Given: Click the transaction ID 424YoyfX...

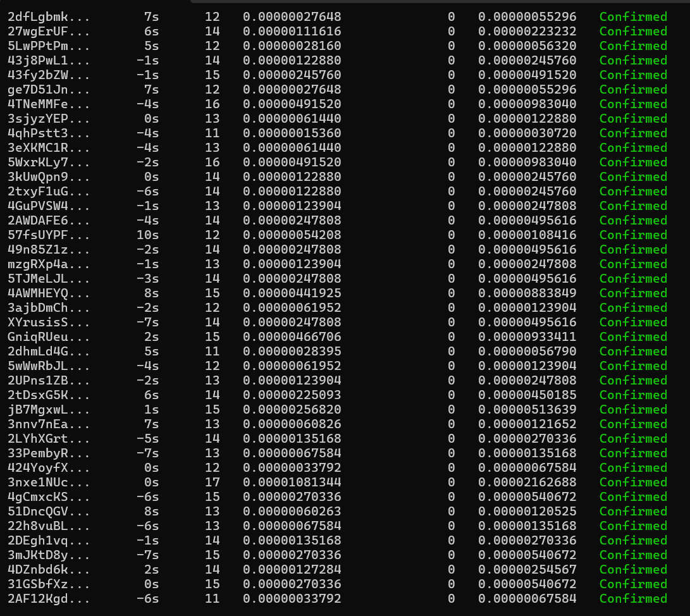Looking at the screenshot, I should (49, 467).
